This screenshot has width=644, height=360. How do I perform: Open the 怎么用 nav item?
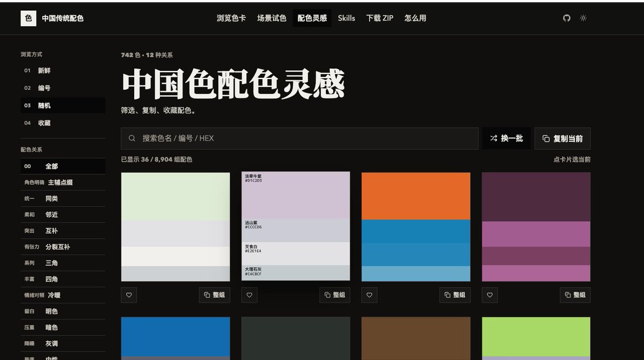coord(415,18)
